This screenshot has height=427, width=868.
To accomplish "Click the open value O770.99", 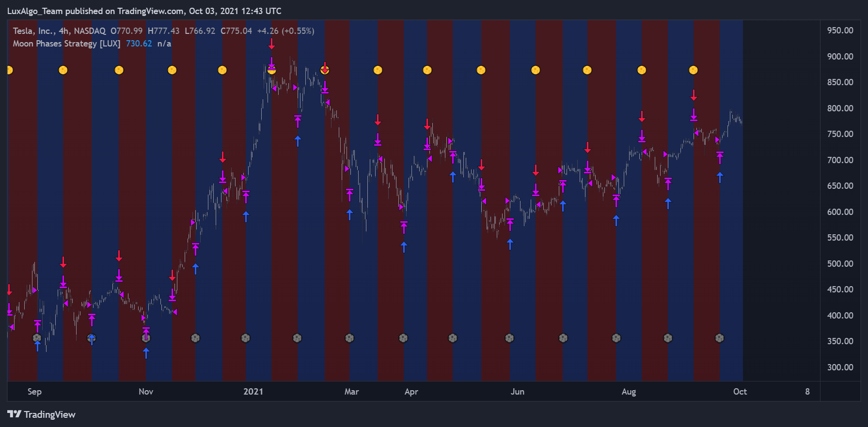I will click(126, 31).
